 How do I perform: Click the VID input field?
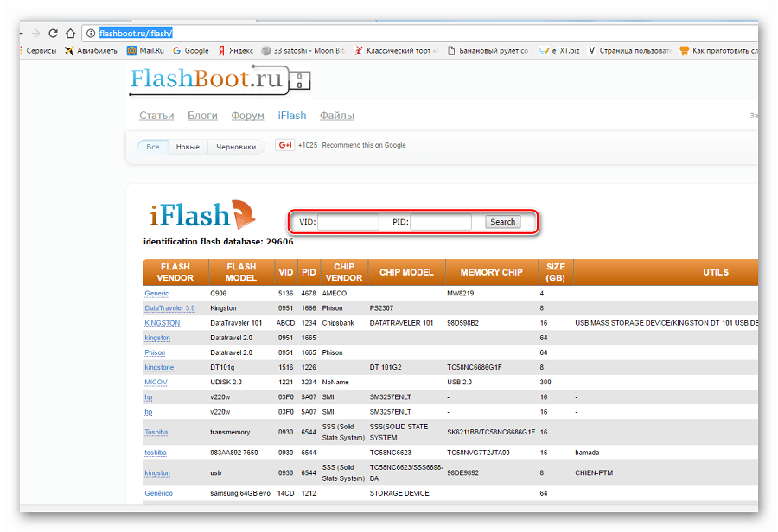click(348, 223)
